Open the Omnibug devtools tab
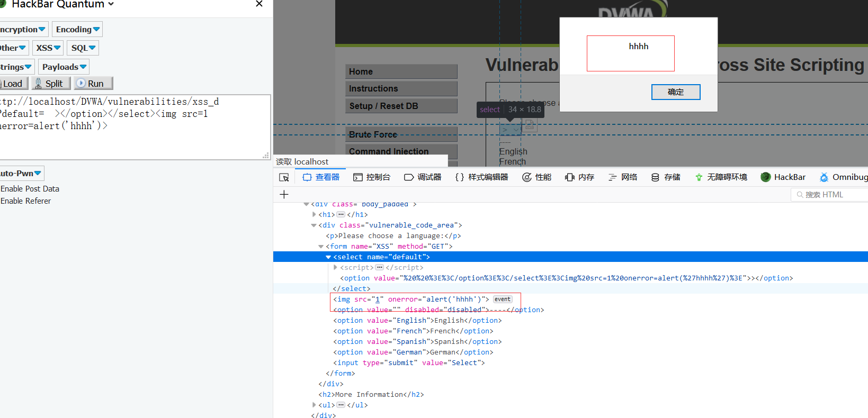The width and height of the screenshot is (868, 418). [x=843, y=177]
